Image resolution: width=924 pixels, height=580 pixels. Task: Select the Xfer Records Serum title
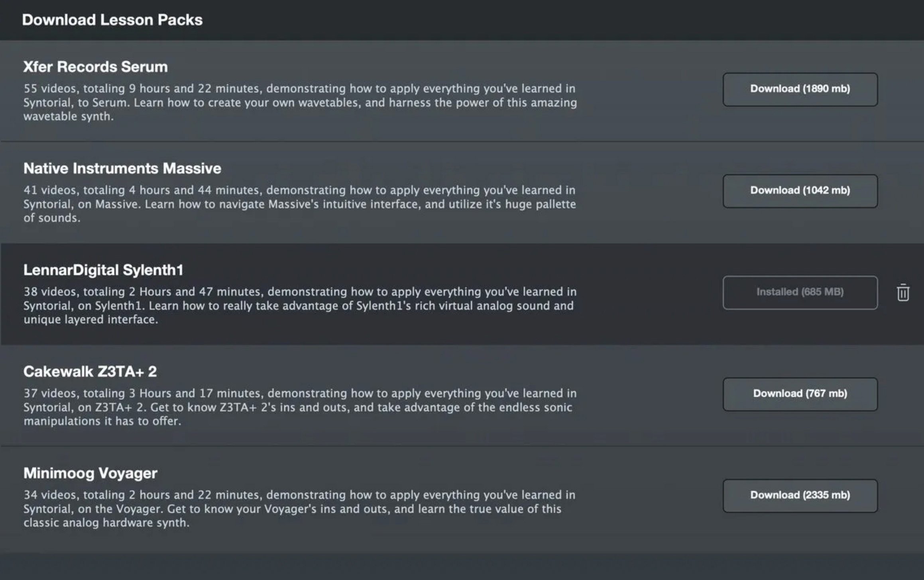(95, 67)
